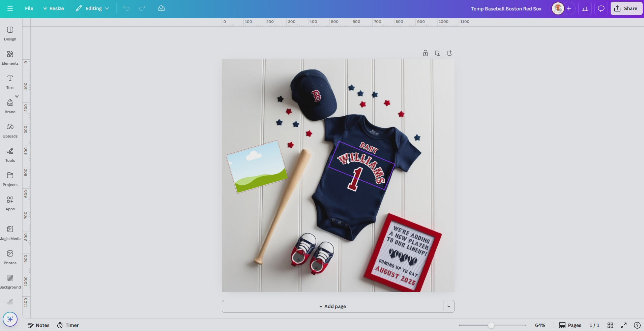Viewport: 644px width, 331px height.
Task: Open the Text tool panel
Action: 10,82
